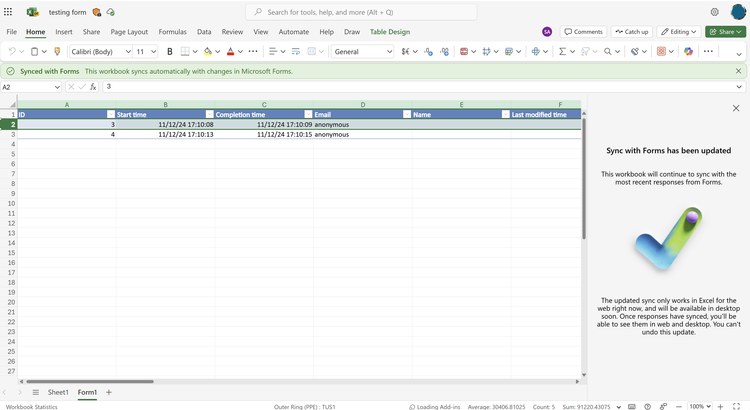750x410 pixels.
Task: Switch to the Insert tab
Action: click(x=64, y=32)
